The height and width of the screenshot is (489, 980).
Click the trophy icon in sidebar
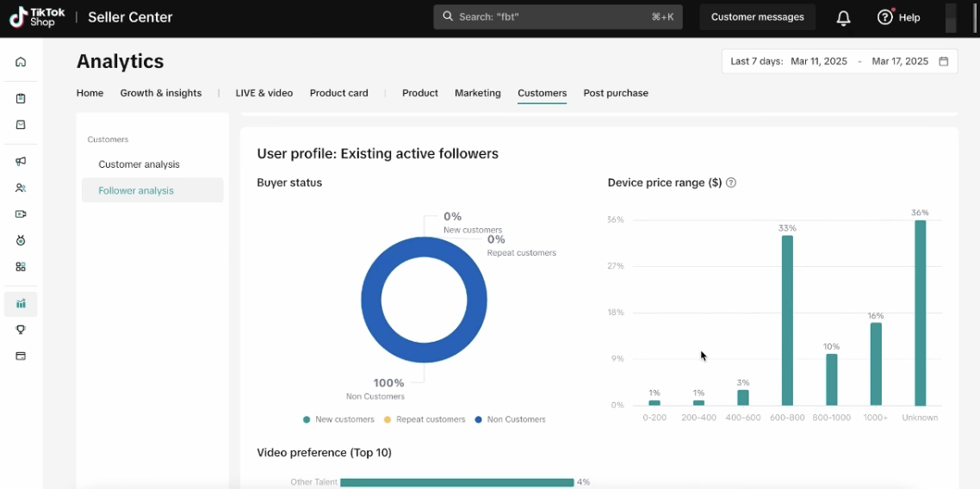[x=21, y=330]
